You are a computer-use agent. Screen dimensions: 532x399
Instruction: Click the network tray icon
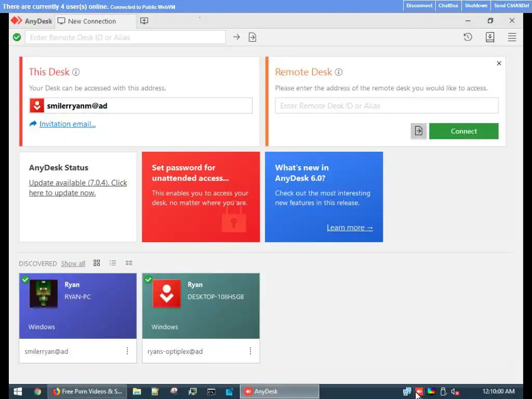pos(407,392)
